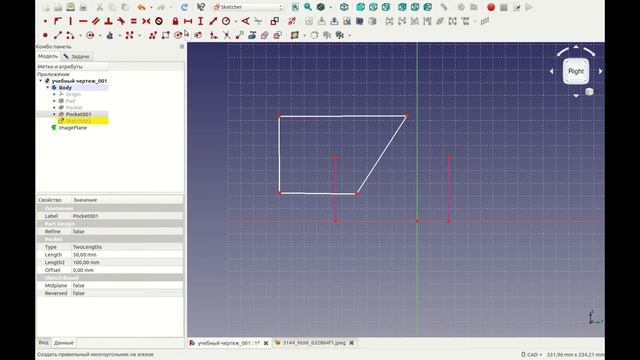Click the fit all view icon
Screen dimensions: 640x360
pyautogui.click(x=295, y=7)
